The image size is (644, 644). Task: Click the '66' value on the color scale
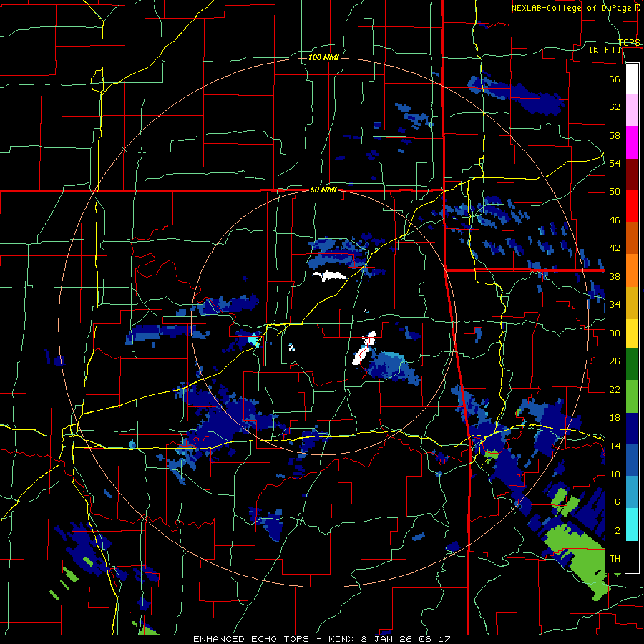[615, 79]
